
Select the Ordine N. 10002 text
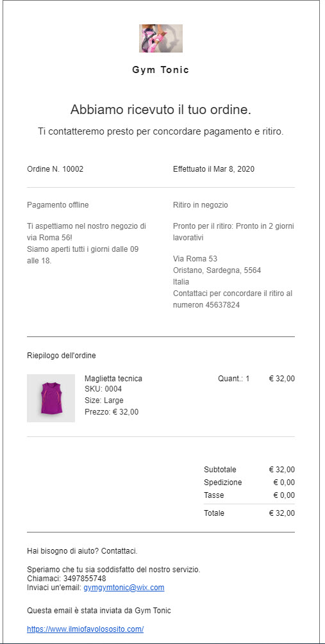[55, 169]
